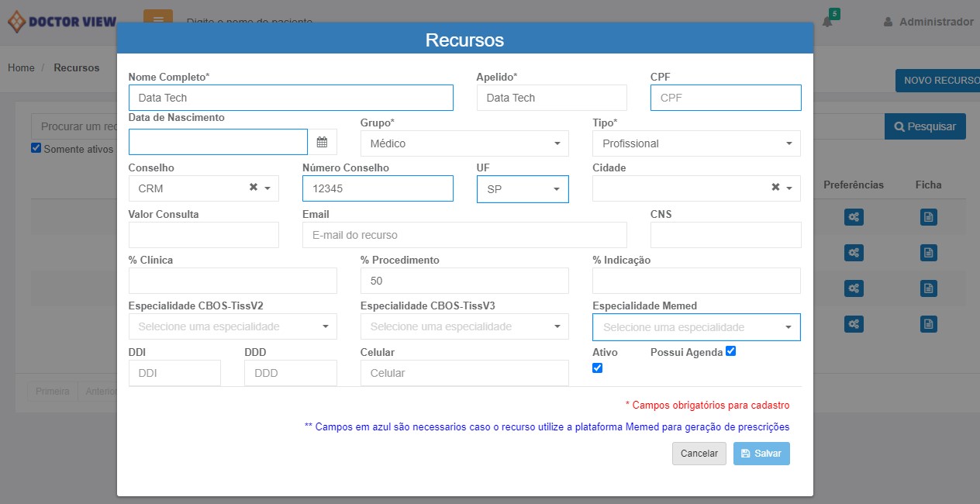Expand the Grupo dropdown showing Médico
980x504 pixels.
[464, 143]
